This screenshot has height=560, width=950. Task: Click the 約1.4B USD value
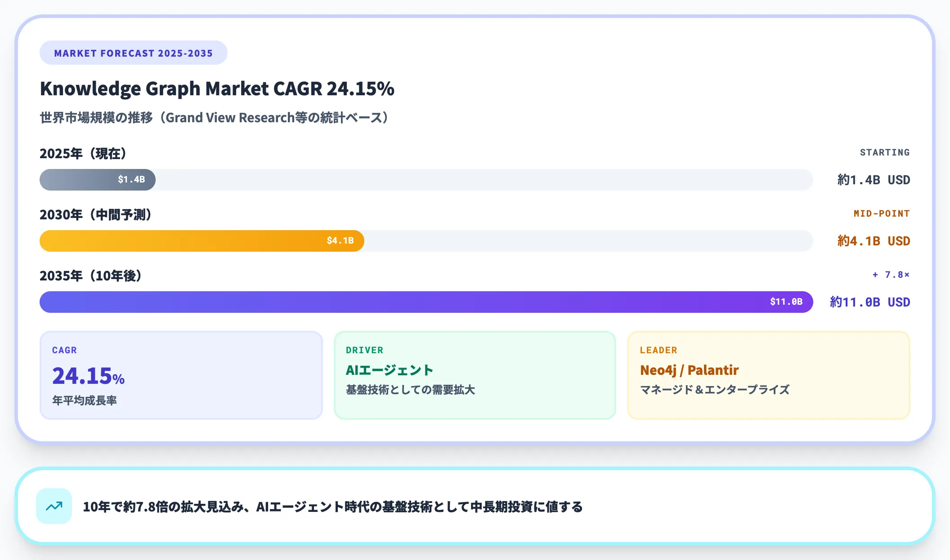click(x=874, y=180)
